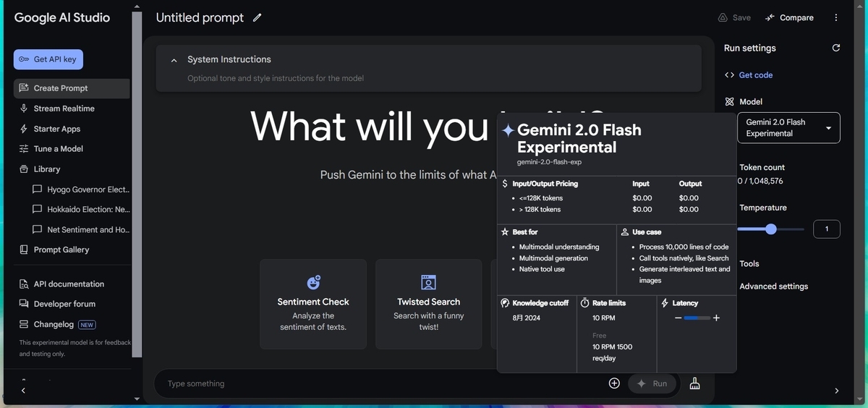Click the edit-note icon beside Create Prompt

pos(24,88)
